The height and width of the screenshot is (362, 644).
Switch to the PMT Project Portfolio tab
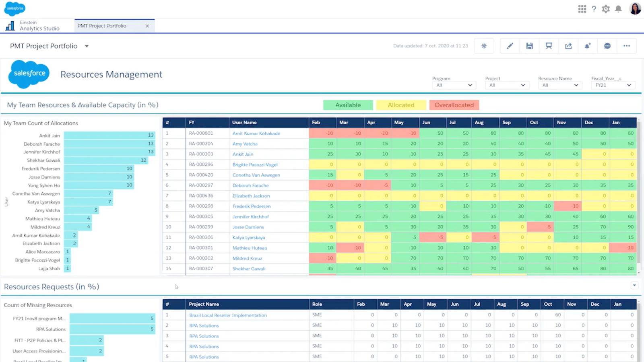click(102, 25)
